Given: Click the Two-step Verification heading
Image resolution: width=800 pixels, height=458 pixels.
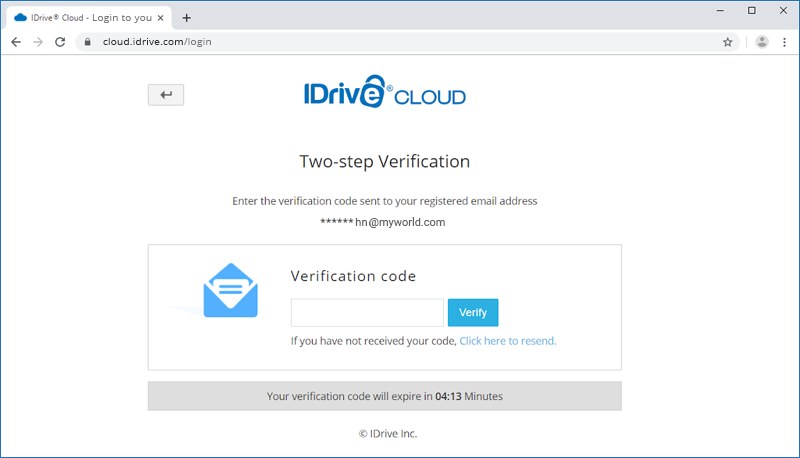Looking at the screenshot, I should [x=385, y=161].
